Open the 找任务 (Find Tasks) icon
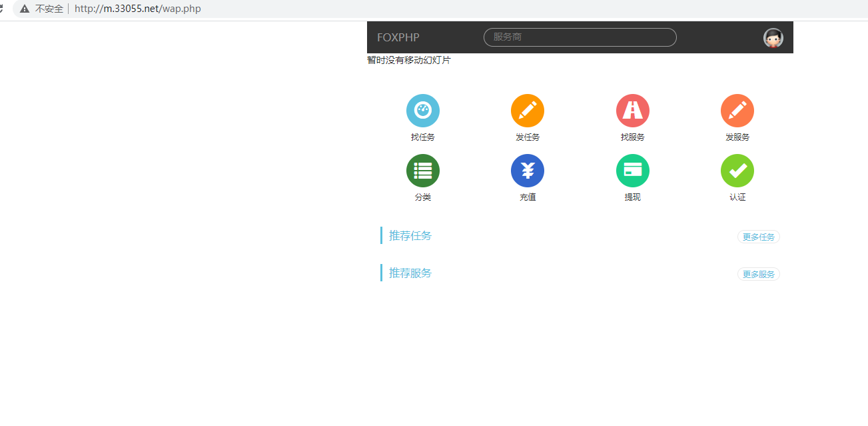Viewport: 868px width, 426px height. point(422,110)
